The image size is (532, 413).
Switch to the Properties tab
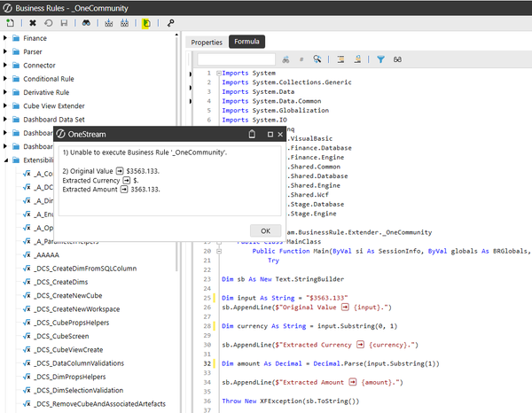[207, 42]
